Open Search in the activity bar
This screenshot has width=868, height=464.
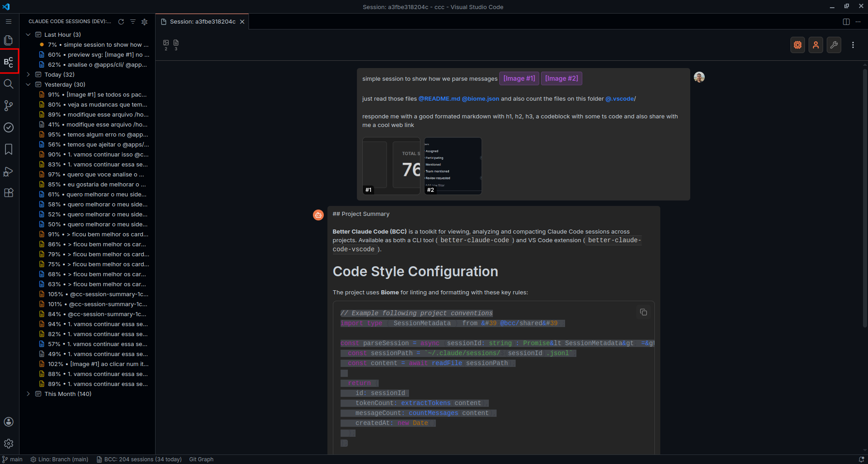tap(9, 83)
